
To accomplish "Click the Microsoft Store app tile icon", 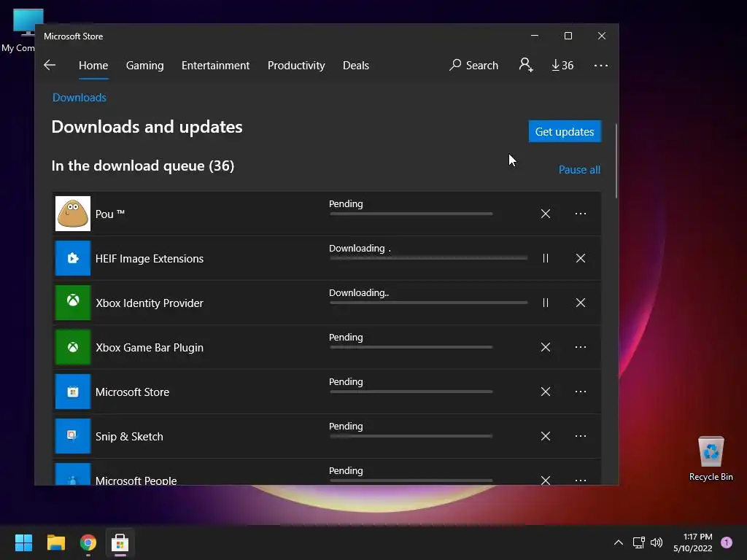I will pyautogui.click(x=73, y=392).
